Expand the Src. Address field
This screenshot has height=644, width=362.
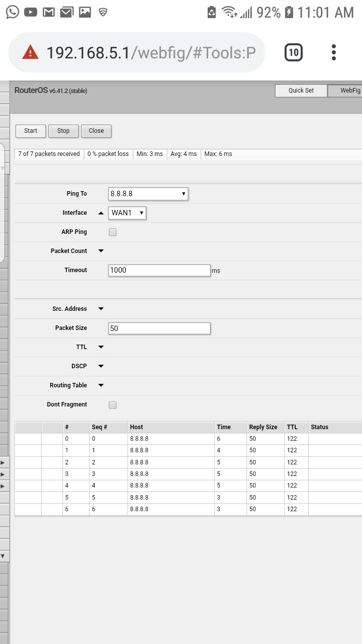101,309
